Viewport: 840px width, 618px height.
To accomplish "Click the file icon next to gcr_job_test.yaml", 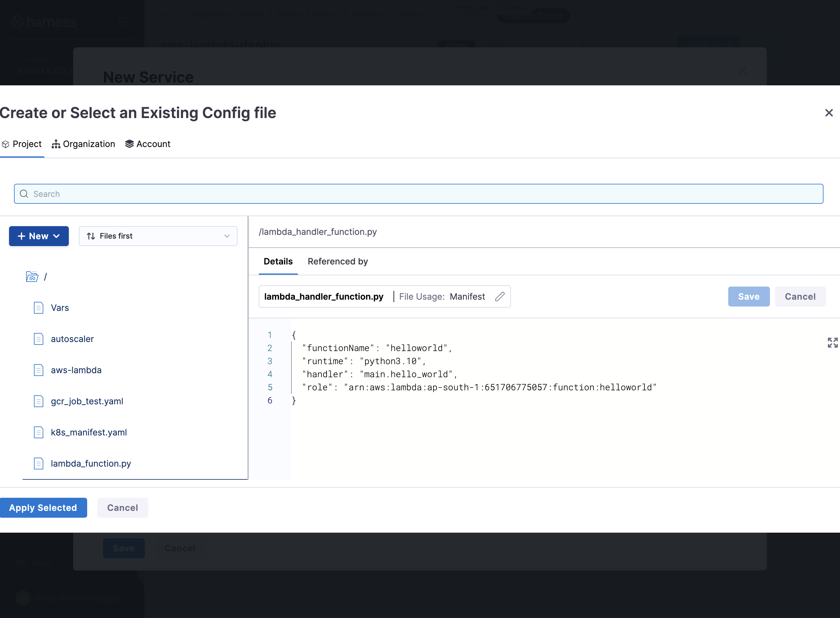I will click(39, 401).
